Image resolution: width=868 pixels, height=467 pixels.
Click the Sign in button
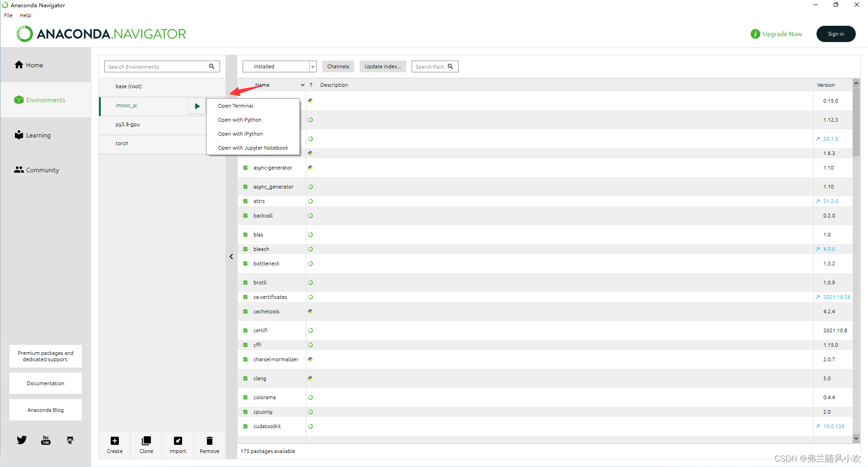click(835, 34)
